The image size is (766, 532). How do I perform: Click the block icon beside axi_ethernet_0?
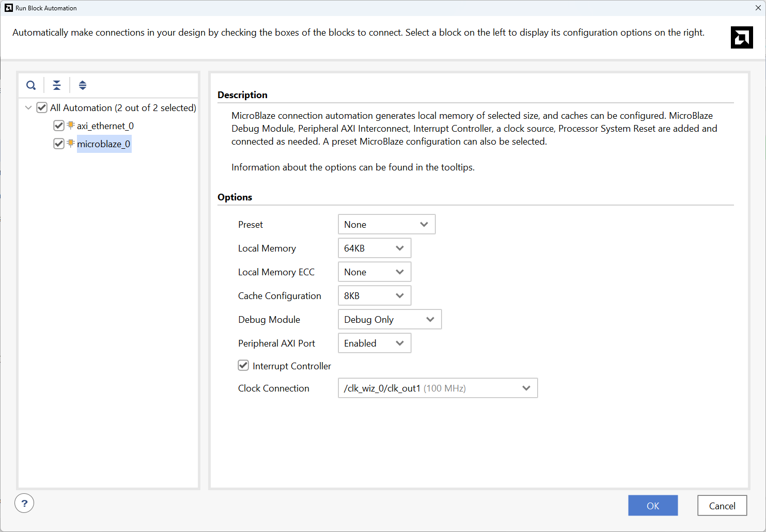tap(71, 126)
